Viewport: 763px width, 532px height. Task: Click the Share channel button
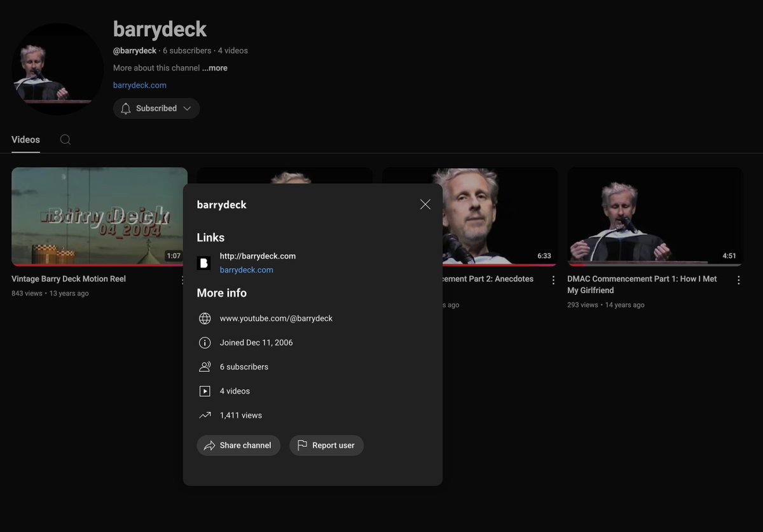(238, 446)
